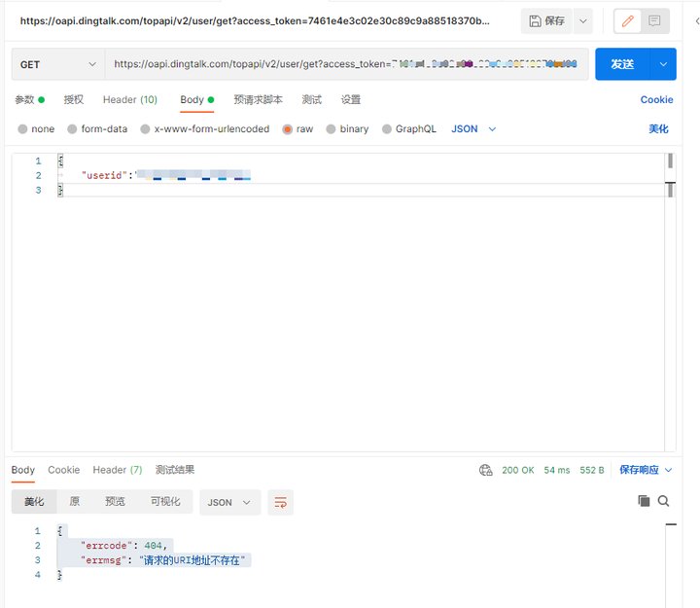This screenshot has height=608, width=700.
Task: Expand the save response dropdown chevron
Action: pos(668,470)
